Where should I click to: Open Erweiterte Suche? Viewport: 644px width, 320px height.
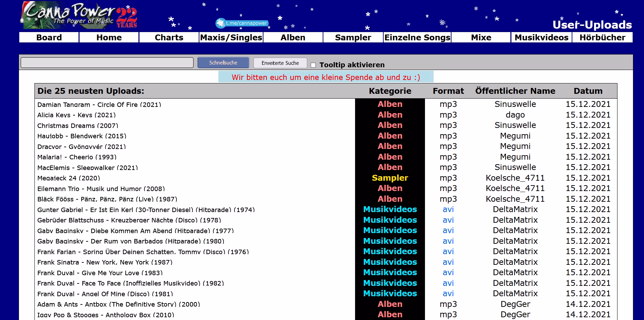click(x=280, y=63)
